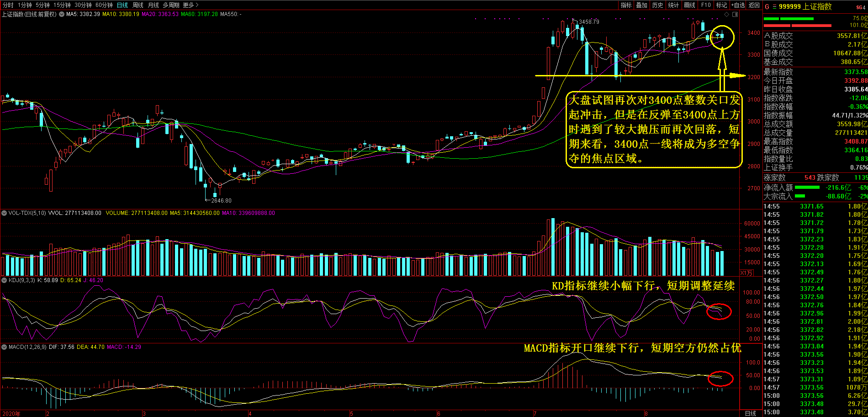Open the list menu icon beside 999999
The image size is (868, 417).
pyautogui.click(x=774, y=6)
